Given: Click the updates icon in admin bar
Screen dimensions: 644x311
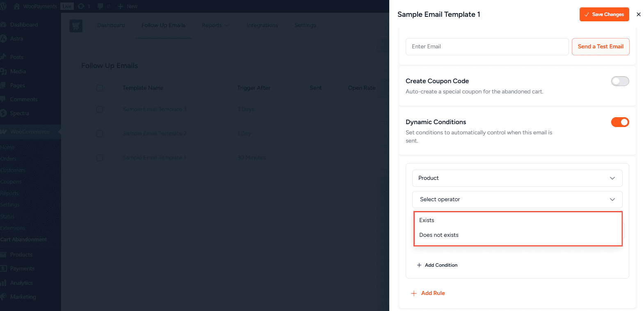Looking at the screenshot, I should pos(81,6).
